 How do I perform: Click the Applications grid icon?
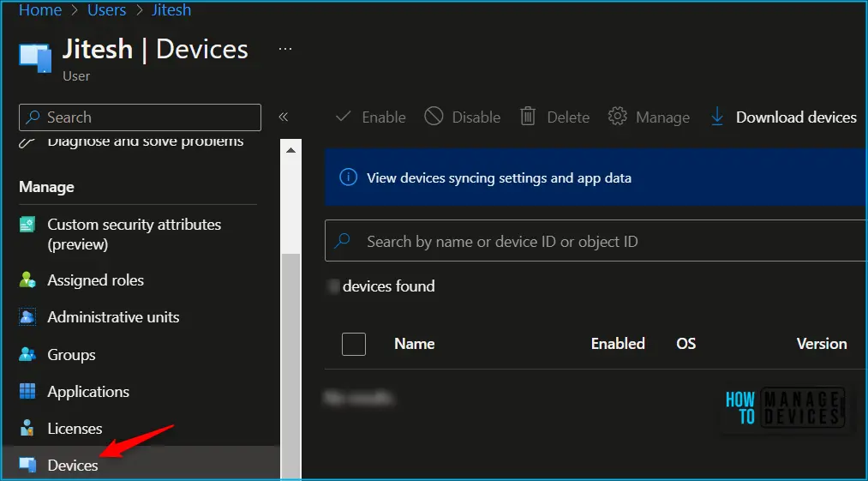(x=27, y=391)
